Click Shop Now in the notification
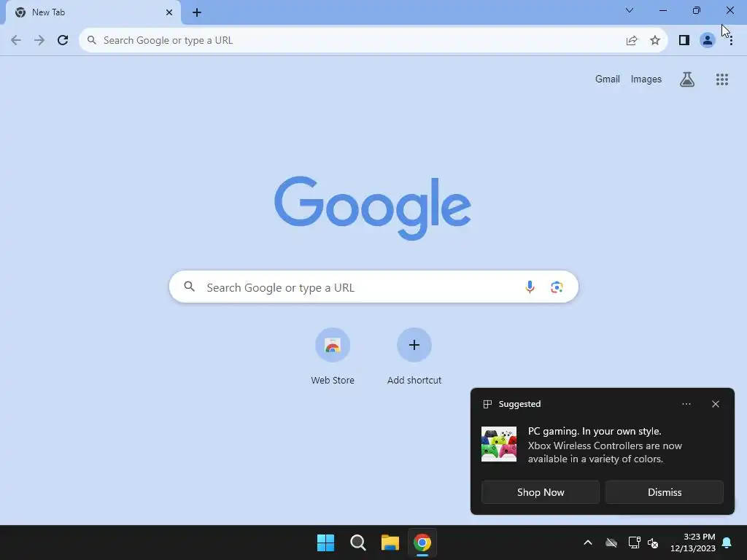 tap(541, 492)
